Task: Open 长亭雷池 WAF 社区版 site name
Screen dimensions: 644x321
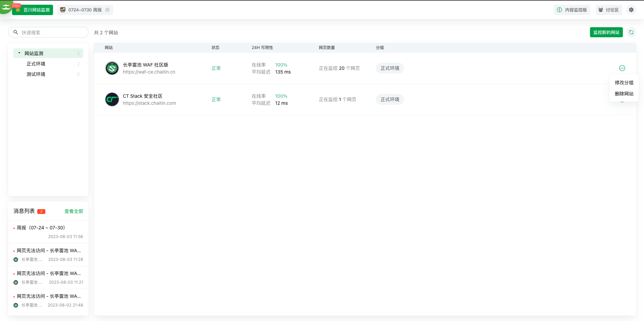Action: click(x=145, y=65)
